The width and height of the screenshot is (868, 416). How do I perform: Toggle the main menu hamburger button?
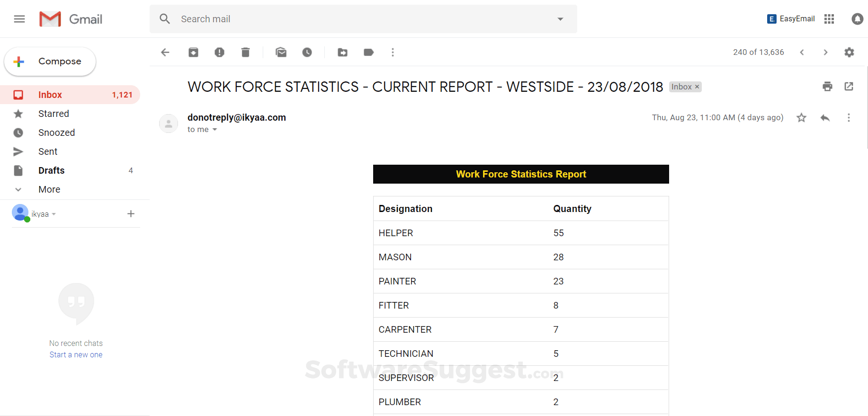19,19
